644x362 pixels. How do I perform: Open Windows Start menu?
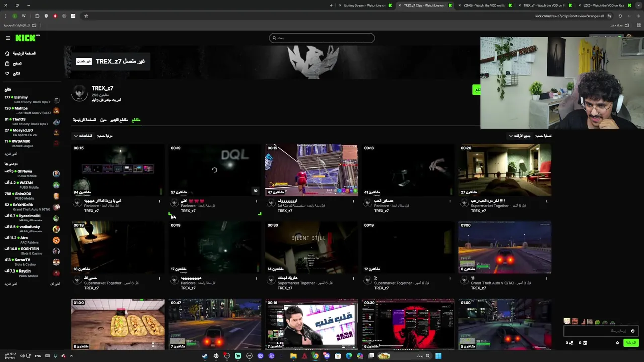pos(438,356)
